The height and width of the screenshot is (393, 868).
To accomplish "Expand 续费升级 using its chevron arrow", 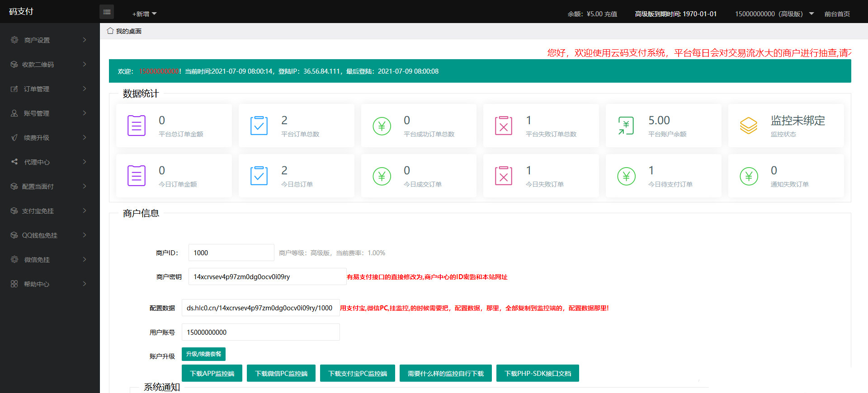I will (85, 137).
